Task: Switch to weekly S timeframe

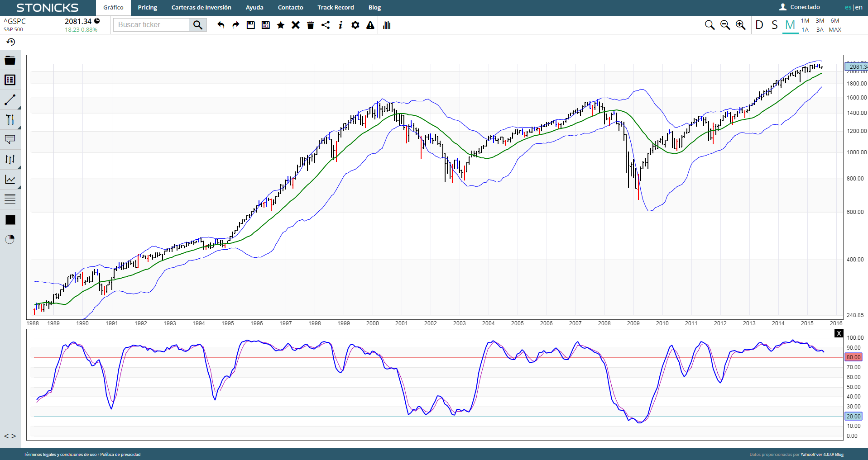Action: click(x=775, y=25)
